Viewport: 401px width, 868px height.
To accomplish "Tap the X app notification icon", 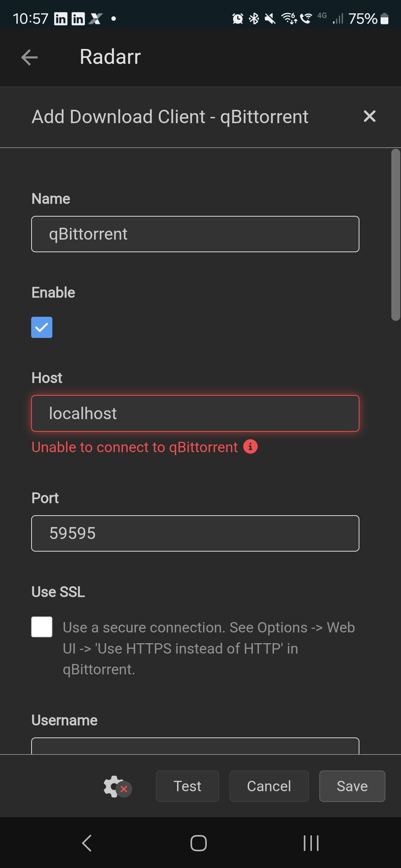I will [96, 19].
